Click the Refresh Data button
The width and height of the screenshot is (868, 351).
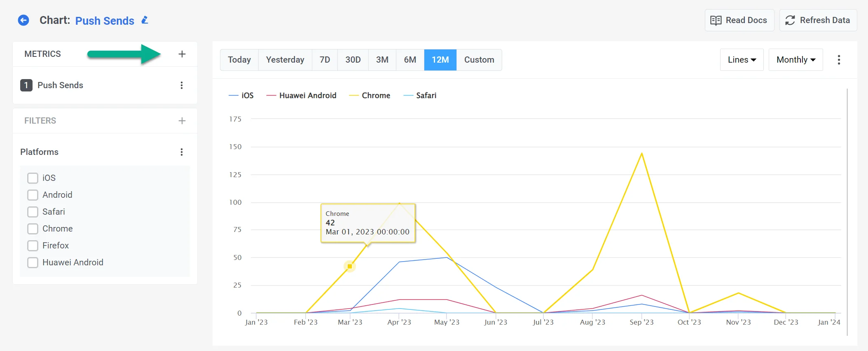point(818,20)
